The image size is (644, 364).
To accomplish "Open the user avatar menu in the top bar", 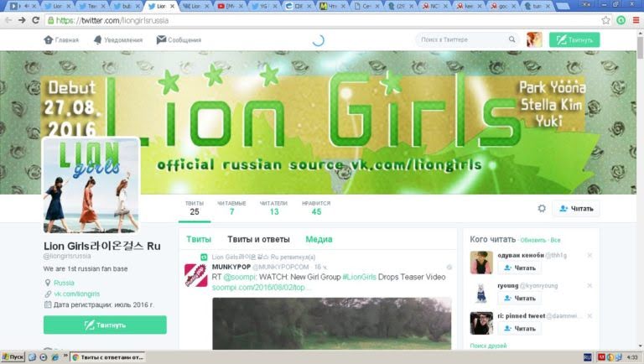I will (534, 39).
